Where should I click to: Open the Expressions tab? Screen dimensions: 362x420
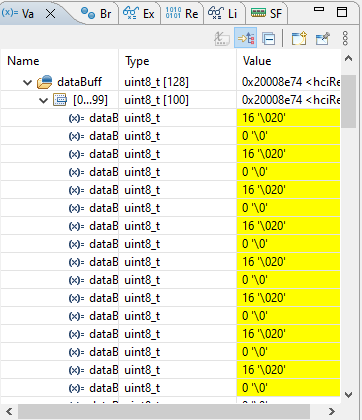click(x=139, y=14)
